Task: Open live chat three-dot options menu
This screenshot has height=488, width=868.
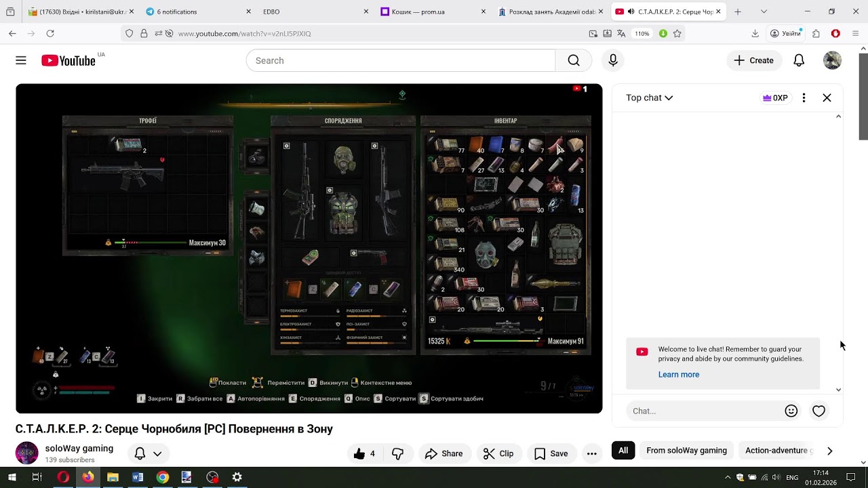Action: [804, 98]
